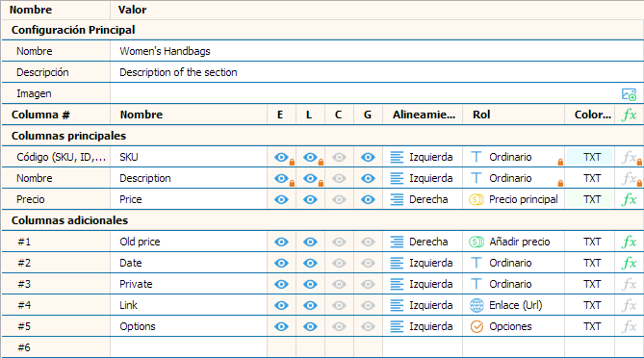The image size is (644, 358).
Task: Click the grey fx icon in Private row
Action: (629, 284)
